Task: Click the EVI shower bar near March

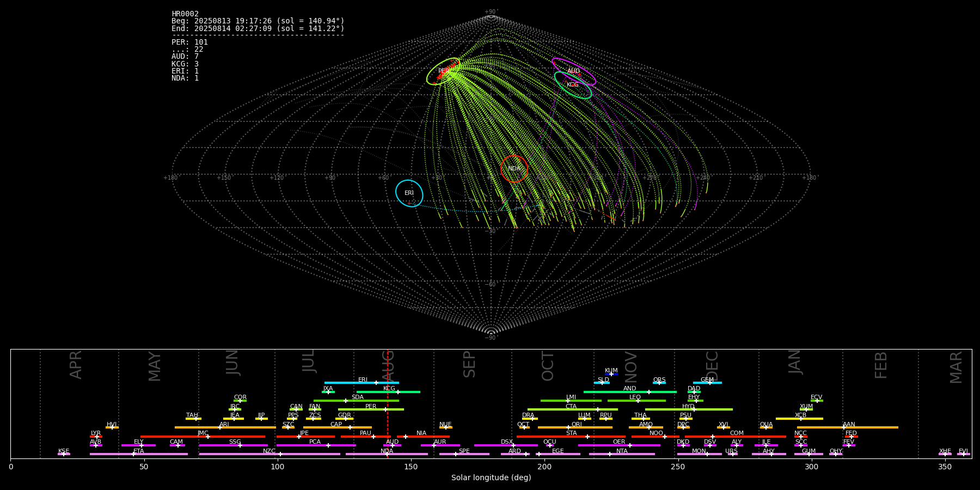Action: (964, 454)
